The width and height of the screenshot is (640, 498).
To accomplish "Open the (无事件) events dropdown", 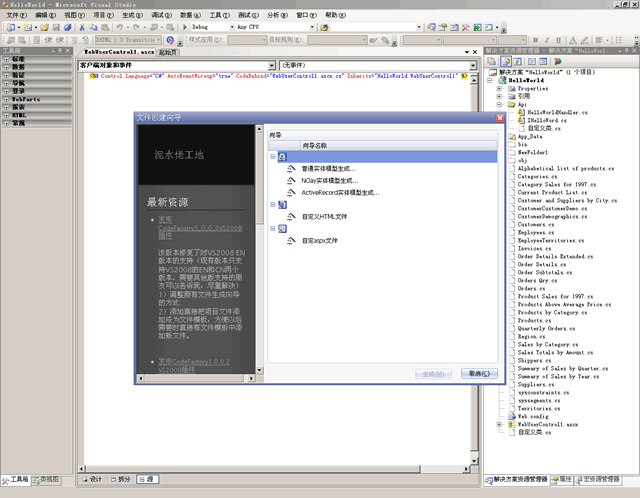I will click(x=473, y=65).
